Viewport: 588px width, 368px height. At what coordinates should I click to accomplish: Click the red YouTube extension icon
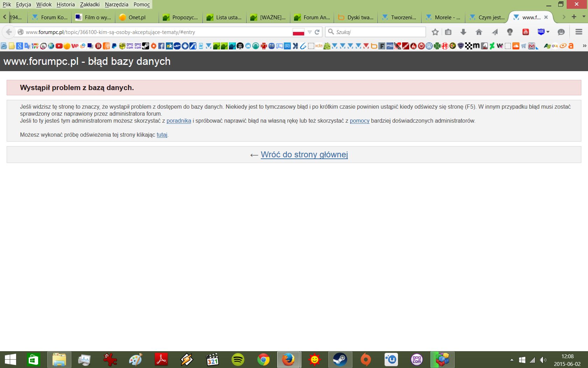525,32
